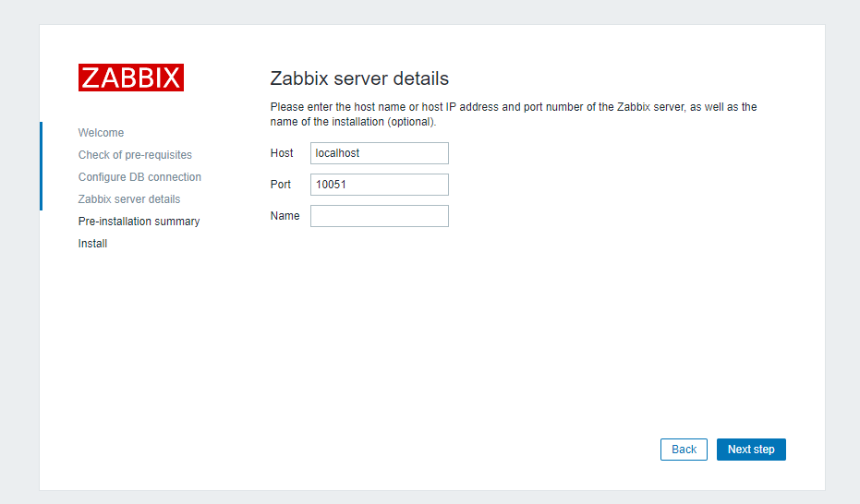Select Check of pre-requisites step
The image size is (860, 504).
tap(135, 155)
